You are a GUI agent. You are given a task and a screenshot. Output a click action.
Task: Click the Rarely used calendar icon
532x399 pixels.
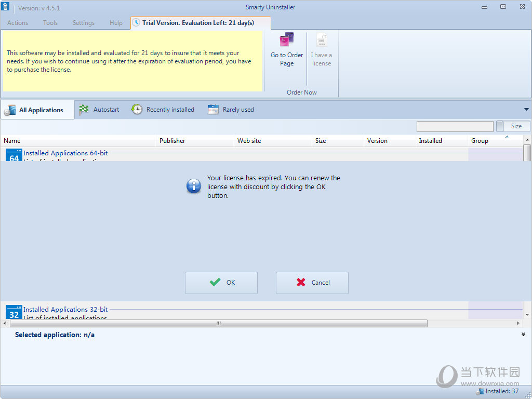[x=213, y=109]
